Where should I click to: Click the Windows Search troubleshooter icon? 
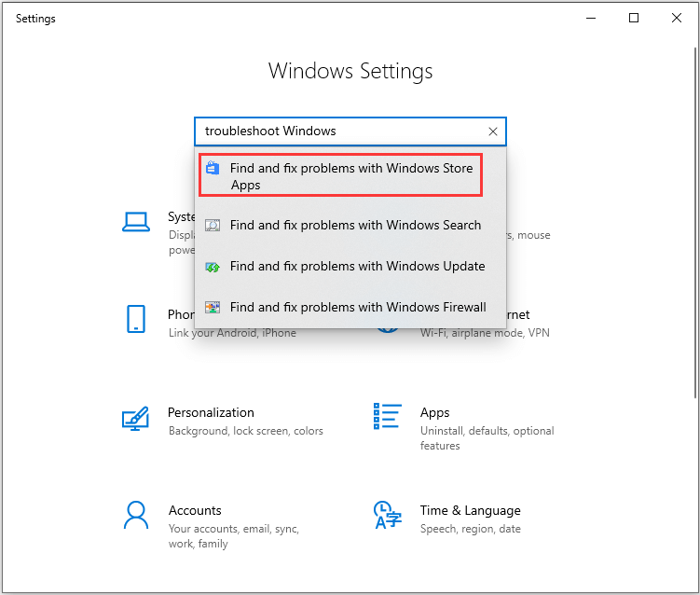(x=213, y=225)
